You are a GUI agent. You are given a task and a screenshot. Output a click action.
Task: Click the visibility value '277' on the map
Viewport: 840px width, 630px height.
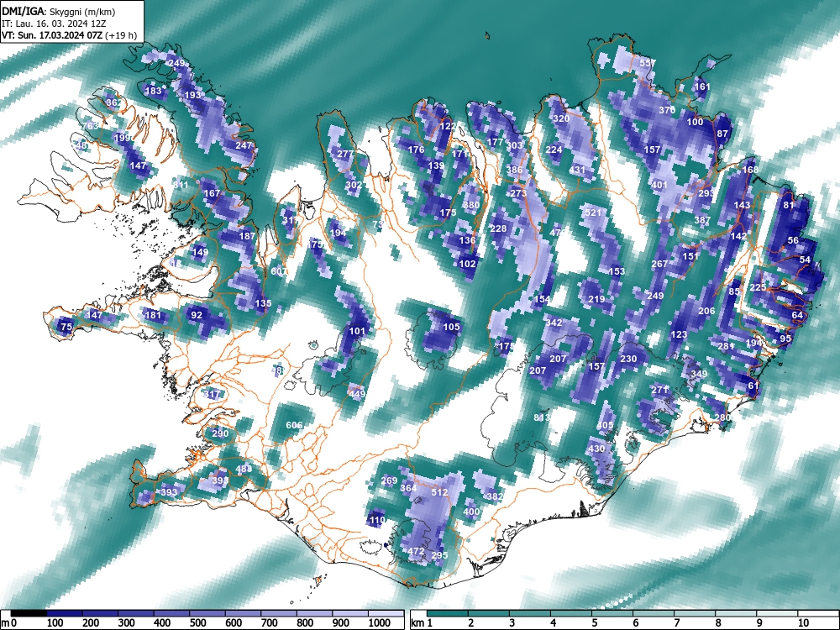[x=345, y=154]
